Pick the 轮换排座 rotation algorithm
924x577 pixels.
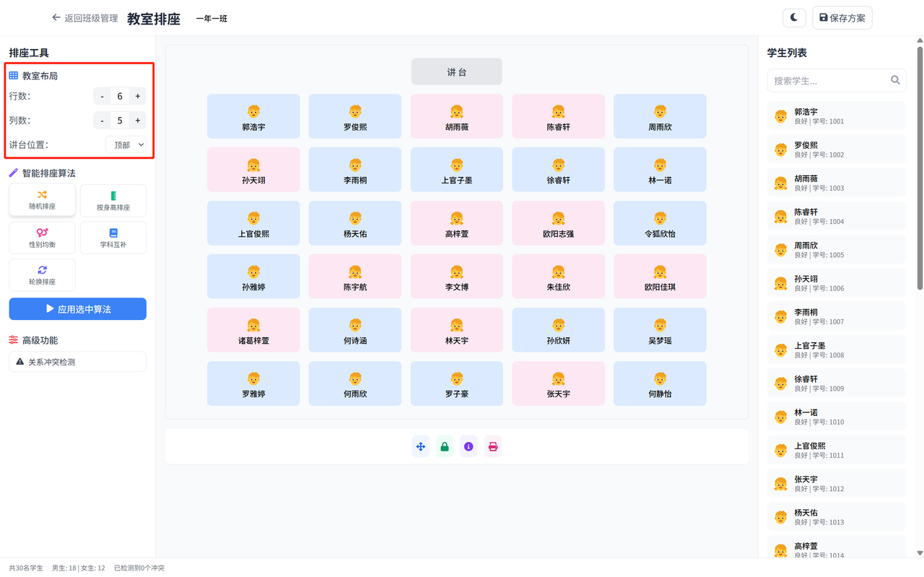[x=42, y=275]
